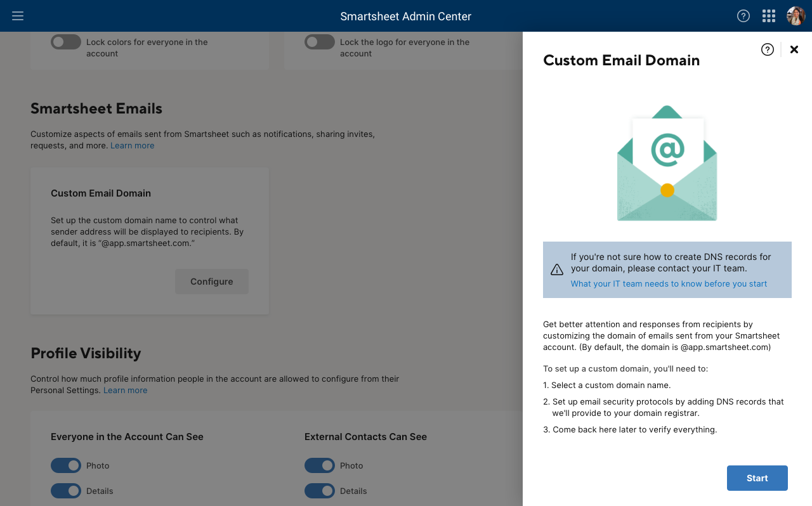Viewport: 812px width, 506px height.
Task: Open the app launcher grid icon
Action: tap(769, 16)
